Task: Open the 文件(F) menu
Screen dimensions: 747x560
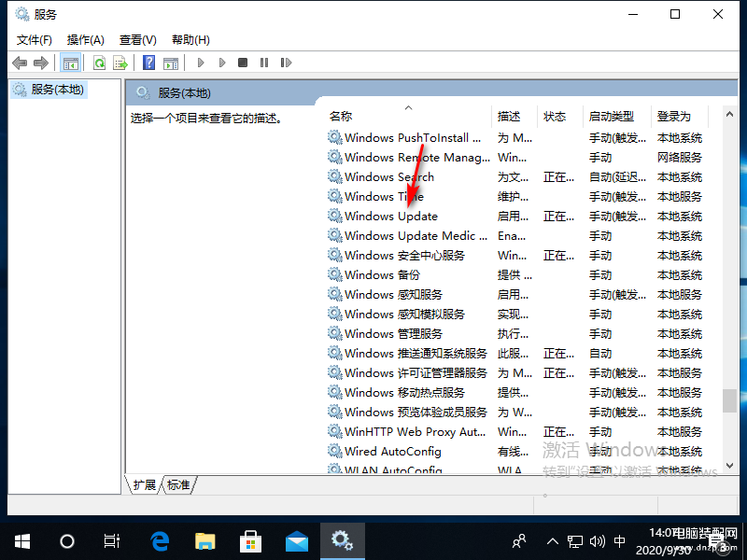Action: (x=35, y=40)
